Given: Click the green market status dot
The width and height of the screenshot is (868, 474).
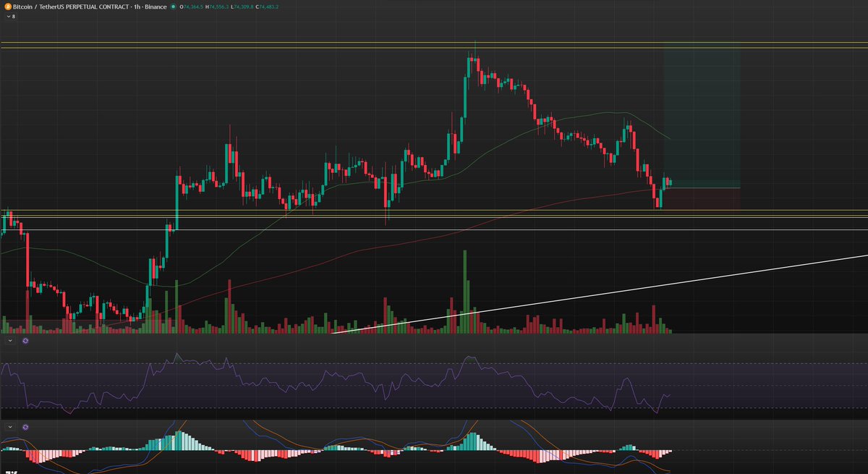Looking at the screenshot, I should 173,7.
